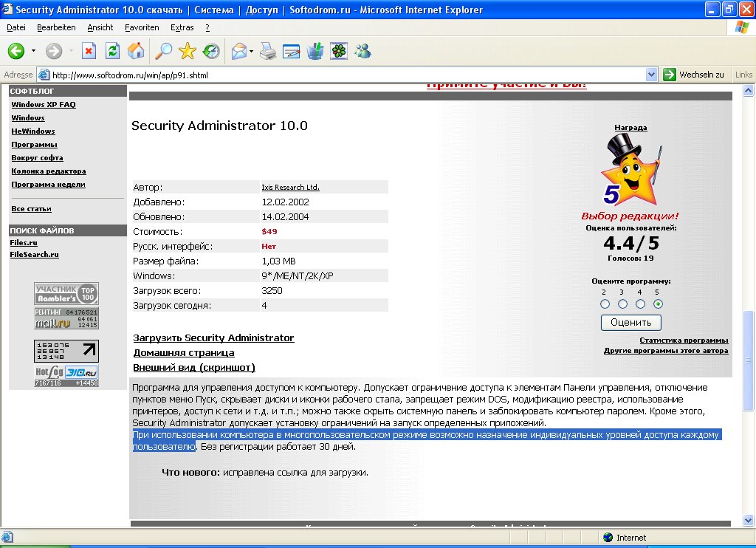Click the Ixis Research Ltd. author link
This screenshot has width=756, height=548.
pyautogui.click(x=290, y=187)
